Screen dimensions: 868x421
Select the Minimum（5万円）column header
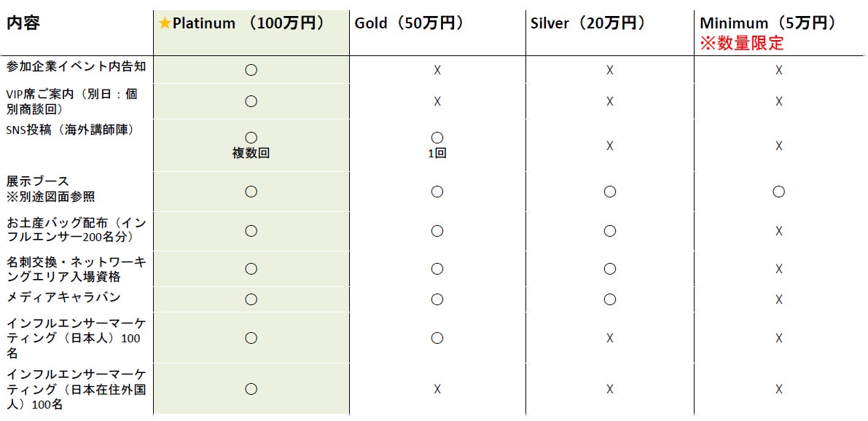(767, 23)
